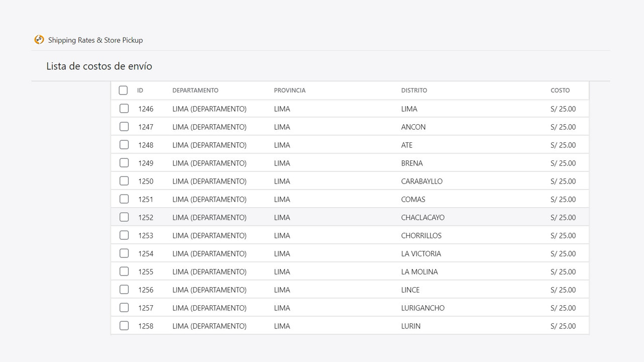Image resolution: width=644 pixels, height=362 pixels.
Task: Select checkbox for row 1254 LA VICTORIA
Action: 124,253
